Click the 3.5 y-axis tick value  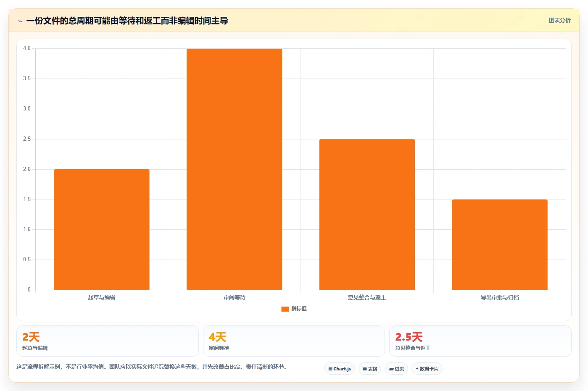tap(27, 79)
